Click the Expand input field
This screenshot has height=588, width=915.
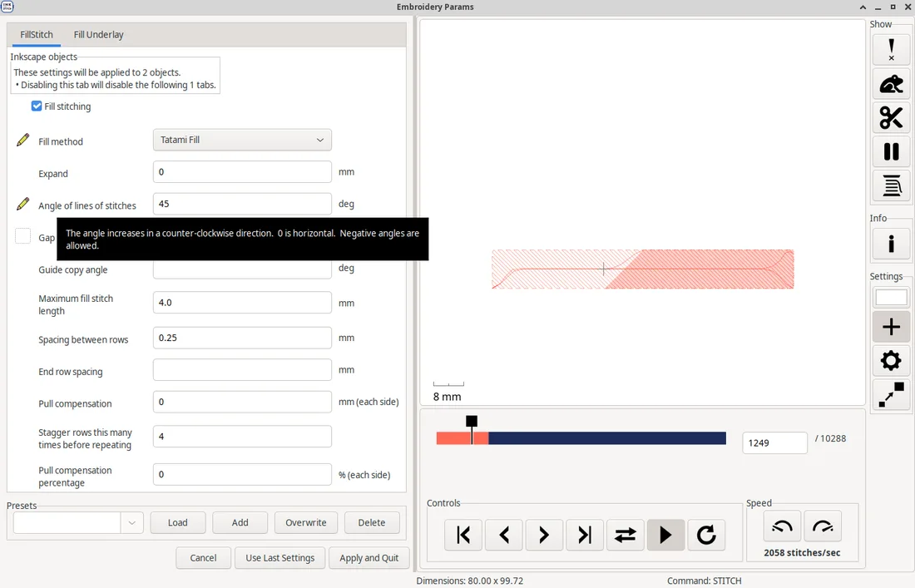point(242,172)
